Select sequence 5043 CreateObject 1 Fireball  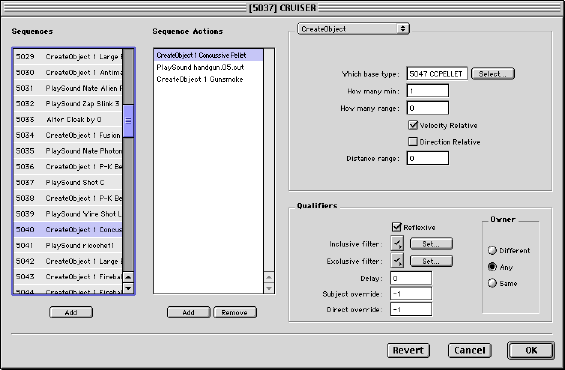point(68,277)
